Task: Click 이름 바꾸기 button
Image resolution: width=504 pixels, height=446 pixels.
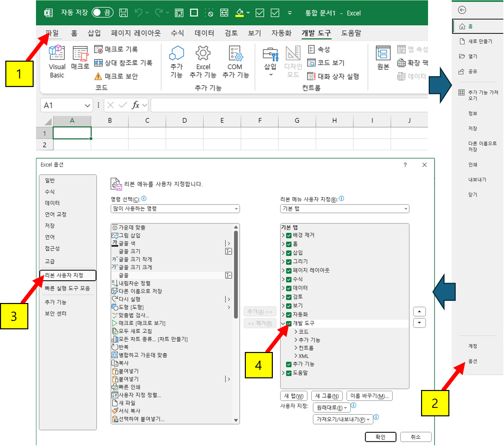Action: [369, 396]
